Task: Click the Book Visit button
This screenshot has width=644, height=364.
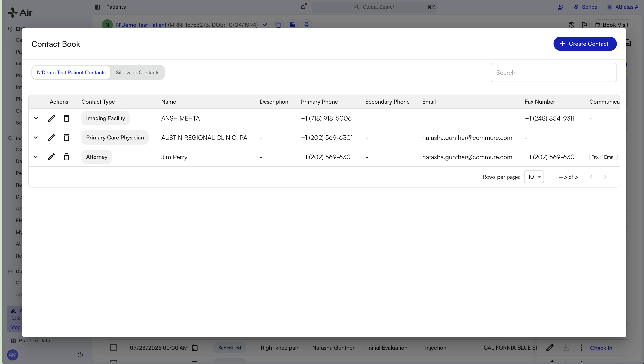Action: 612,25
